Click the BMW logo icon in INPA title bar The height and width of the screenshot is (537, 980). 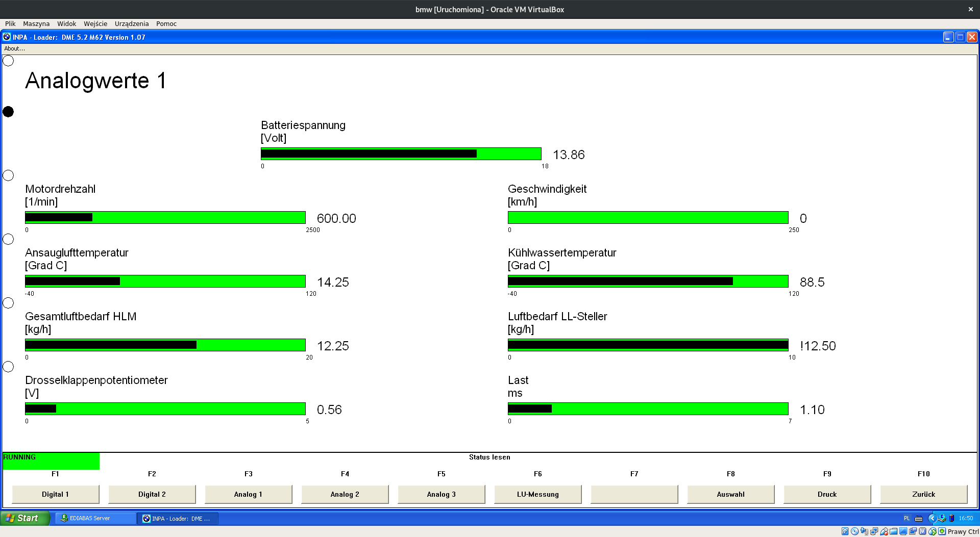pyautogui.click(x=7, y=37)
